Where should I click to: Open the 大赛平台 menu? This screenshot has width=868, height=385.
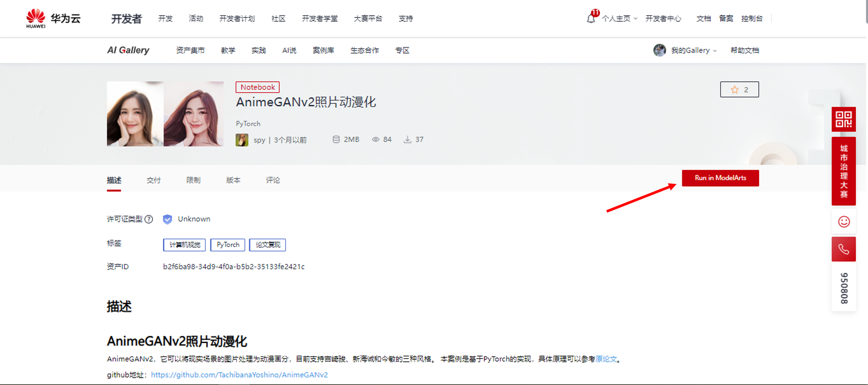(x=368, y=19)
